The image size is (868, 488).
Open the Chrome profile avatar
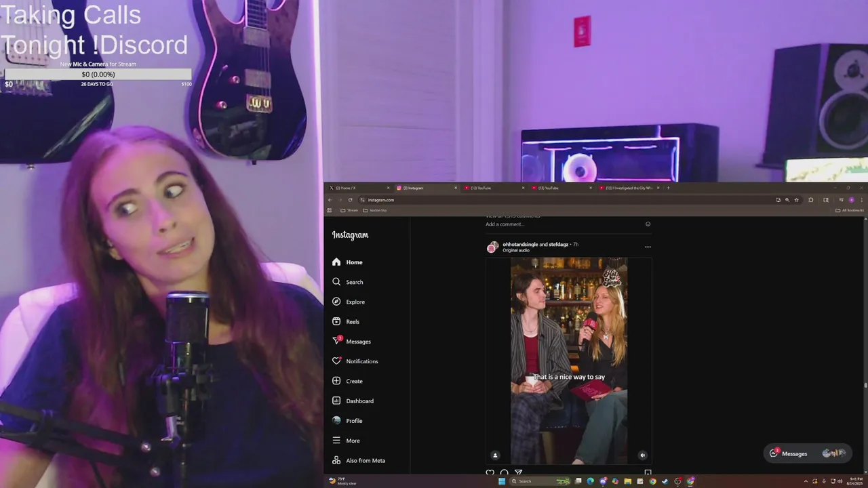point(852,200)
